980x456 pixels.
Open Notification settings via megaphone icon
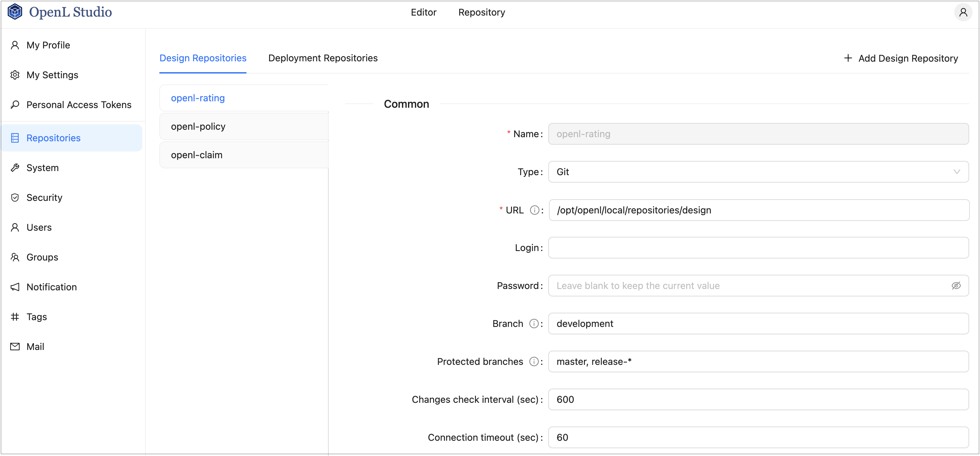coord(15,287)
